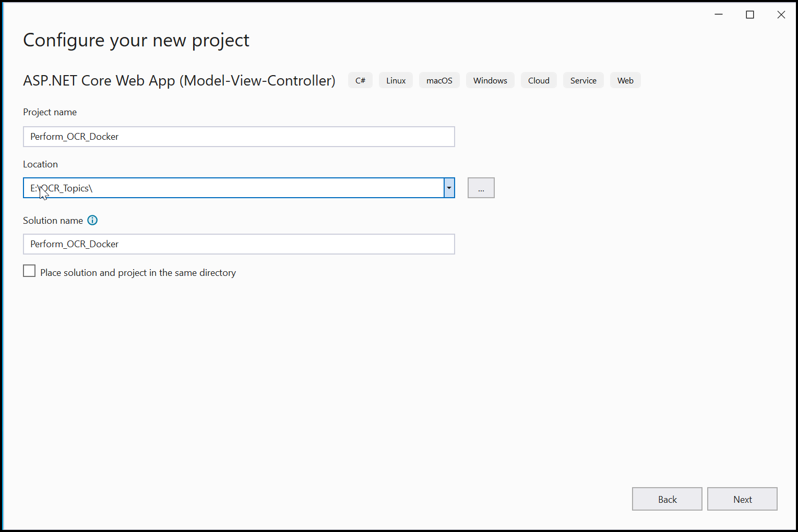Screen dimensions: 798x532
Task: Open the location history combo box
Action: click(x=448, y=188)
